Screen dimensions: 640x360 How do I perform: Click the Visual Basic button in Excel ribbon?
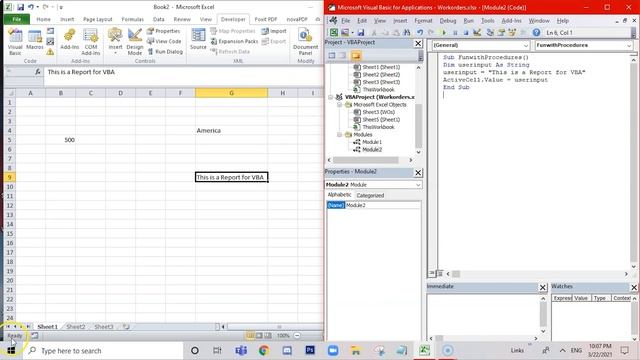point(15,42)
